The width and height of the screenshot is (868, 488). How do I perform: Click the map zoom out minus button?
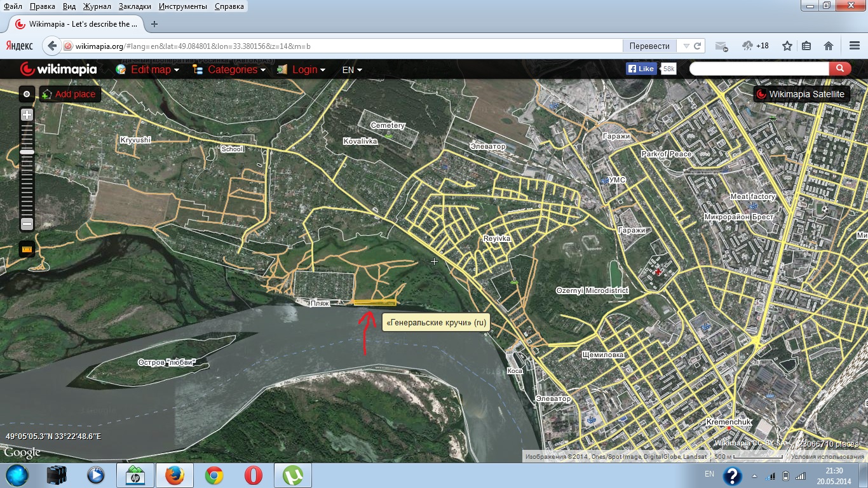[x=27, y=224]
